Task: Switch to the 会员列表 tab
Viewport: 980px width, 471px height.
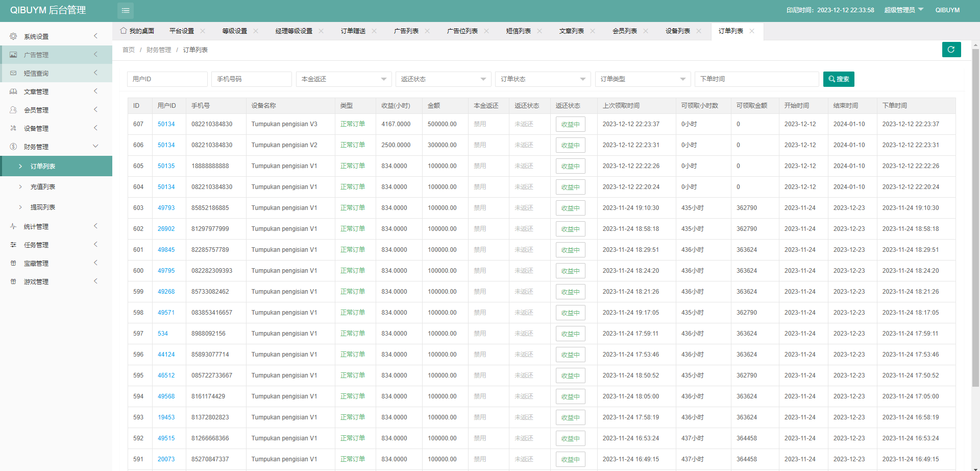Action: click(x=624, y=31)
